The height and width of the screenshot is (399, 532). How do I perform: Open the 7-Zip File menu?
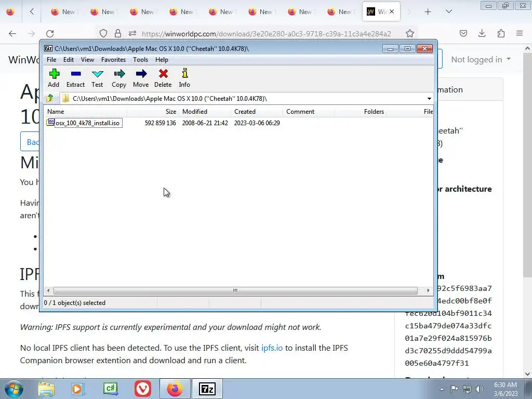point(51,60)
